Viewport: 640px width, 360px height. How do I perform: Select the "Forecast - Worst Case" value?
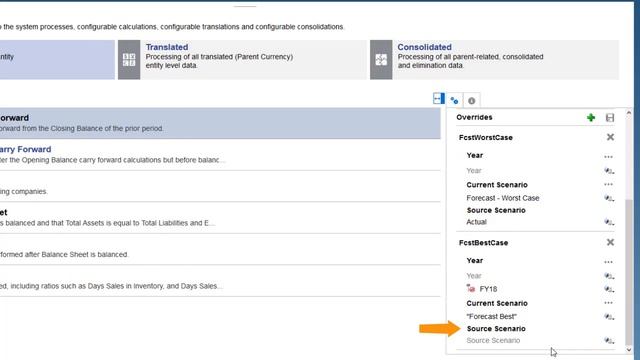pyautogui.click(x=503, y=198)
